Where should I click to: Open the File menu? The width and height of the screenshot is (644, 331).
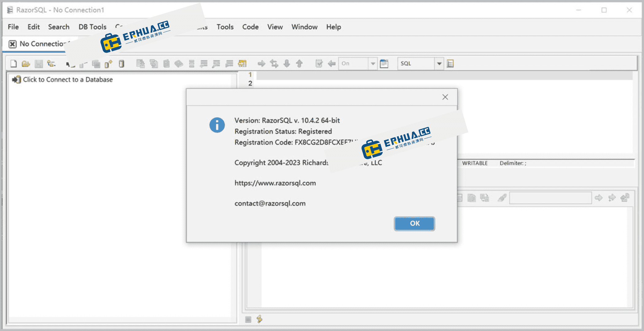click(13, 27)
